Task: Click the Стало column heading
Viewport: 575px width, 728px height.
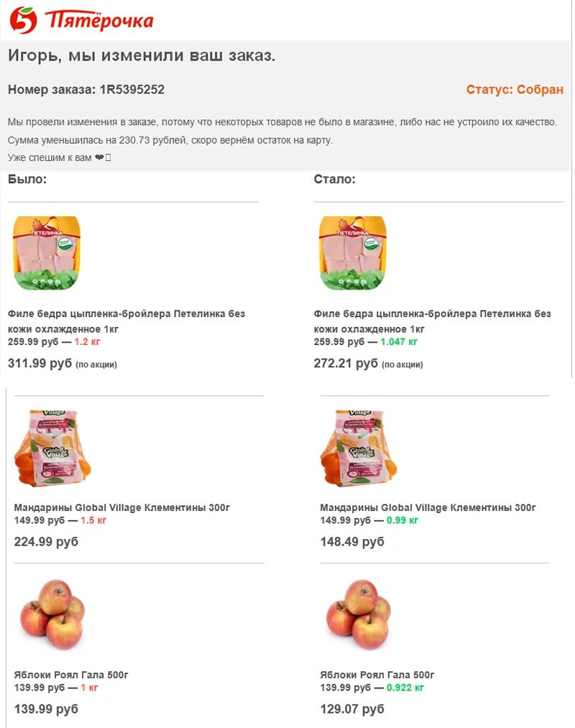Action: [x=334, y=179]
